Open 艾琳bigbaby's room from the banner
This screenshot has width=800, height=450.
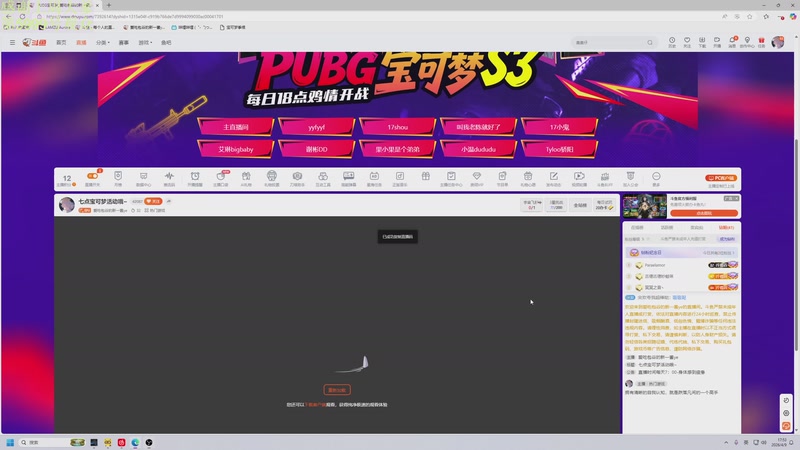point(235,149)
